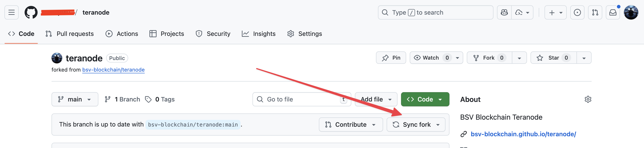Expand the green Code dropdown
The image size is (644, 148).
click(425, 99)
